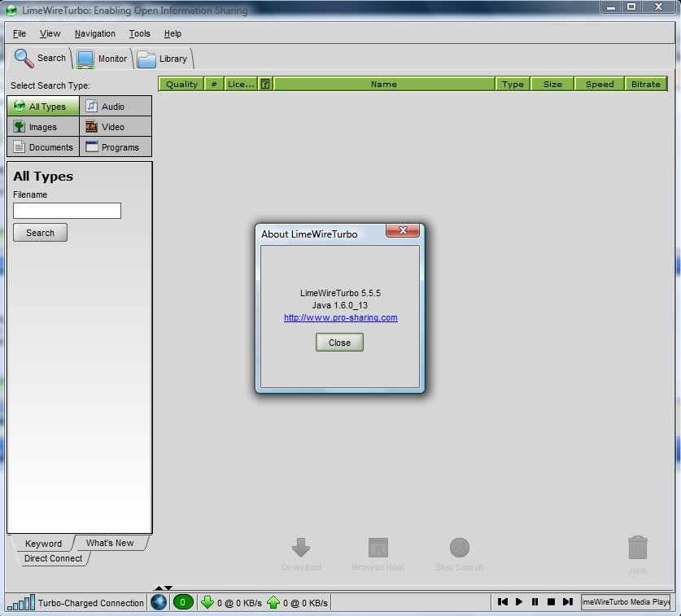
Task: Sort results by Bitrate column
Action: click(646, 84)
